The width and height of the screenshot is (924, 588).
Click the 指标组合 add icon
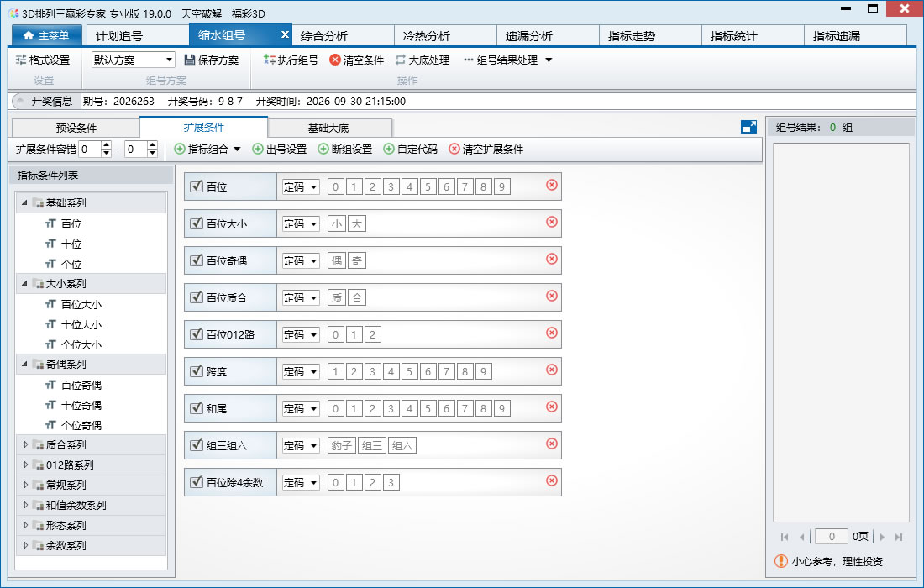(x=180, y=149)
